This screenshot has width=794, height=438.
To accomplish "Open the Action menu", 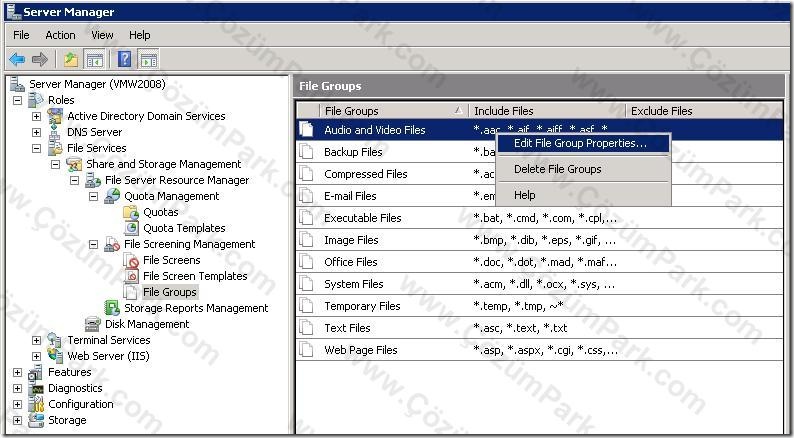I will pos(60,35).
